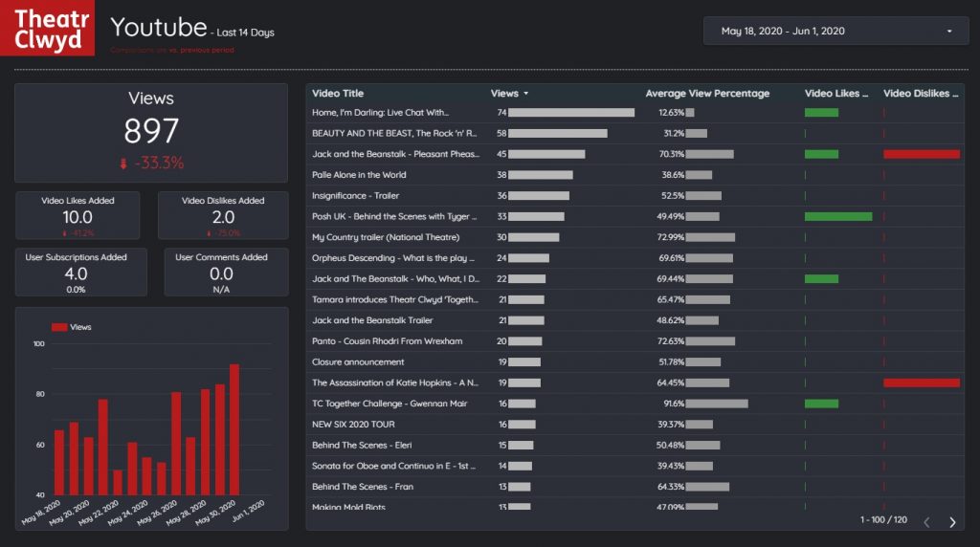Select 'Jack and The Beanstalk - Who, What, I D' row
The width and height of the screenshot is (980, 547).
coord(635,278)
